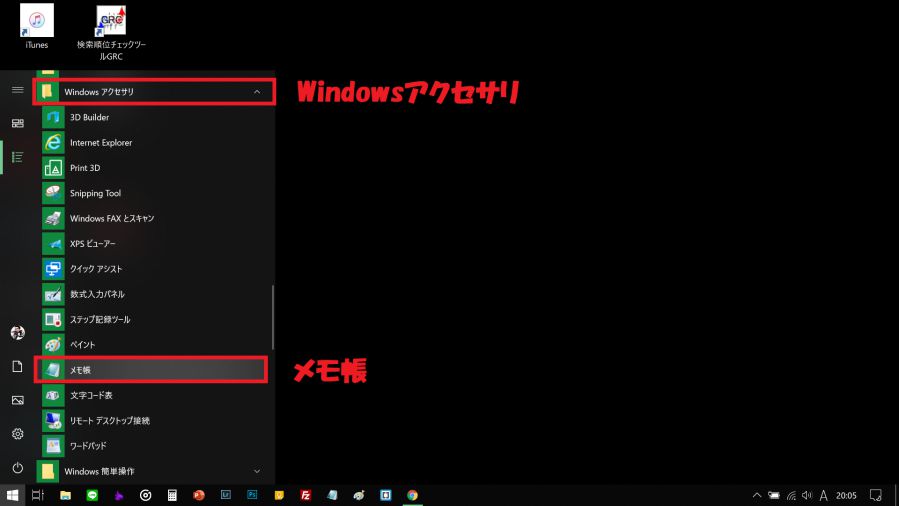Open Task View on the taskbar
The width and height of the screenshot is (899, 506).
[38, 495]
